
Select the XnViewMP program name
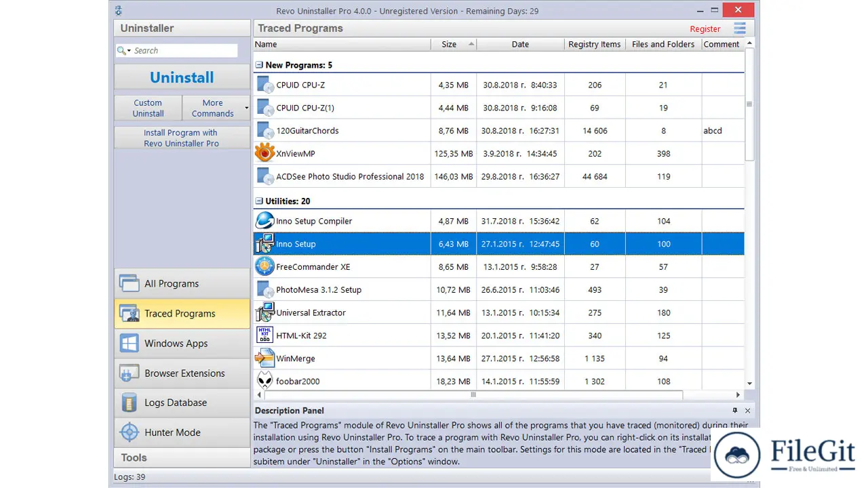click(296, 154)
